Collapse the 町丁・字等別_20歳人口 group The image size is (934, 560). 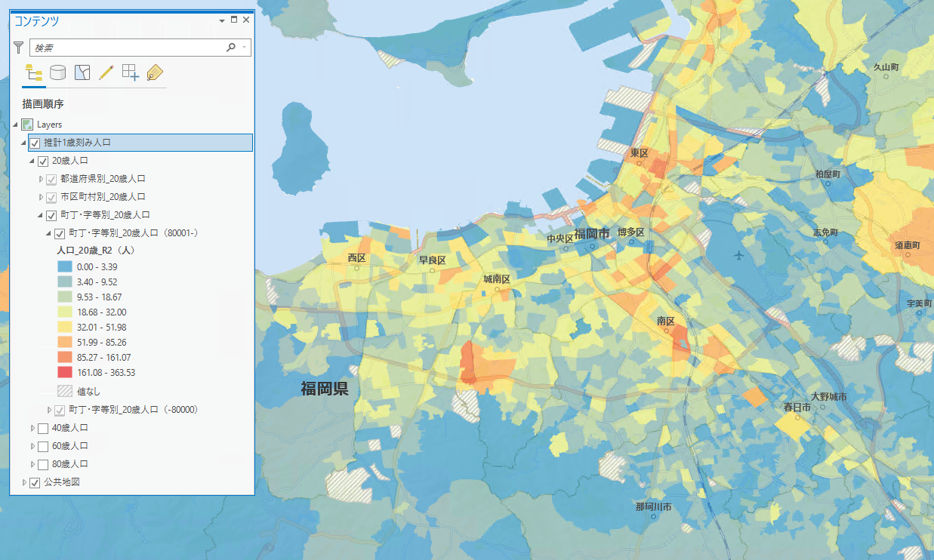point(42,215)
